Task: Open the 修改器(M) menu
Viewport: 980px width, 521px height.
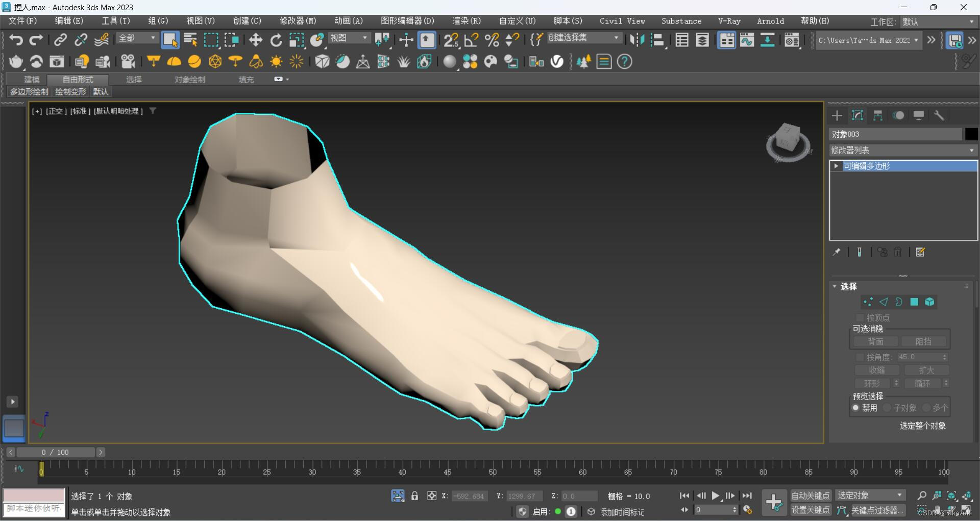Action: point(298,21)
